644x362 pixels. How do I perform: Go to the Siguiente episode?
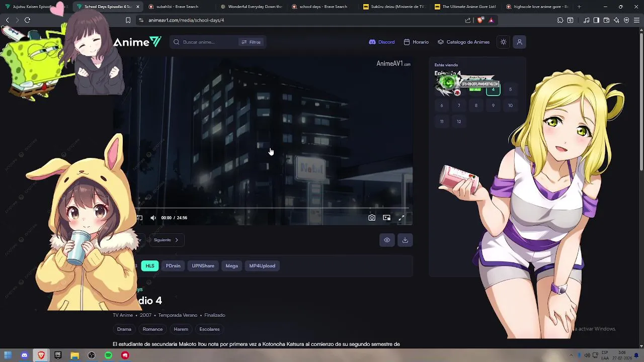[166, 240]
